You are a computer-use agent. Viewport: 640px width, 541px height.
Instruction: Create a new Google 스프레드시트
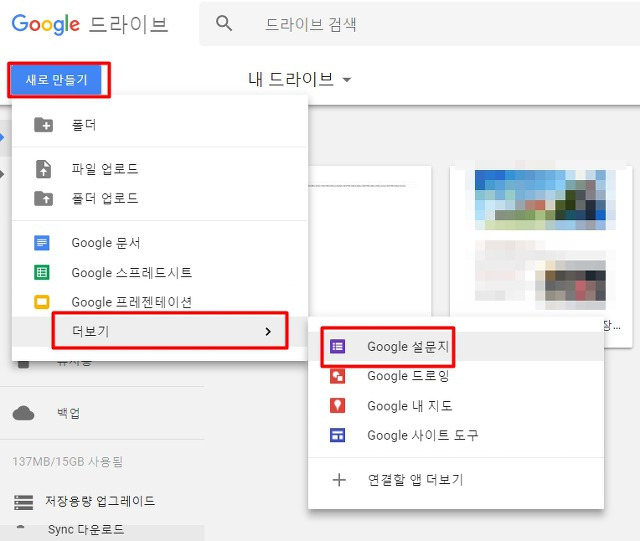(160, 272)
